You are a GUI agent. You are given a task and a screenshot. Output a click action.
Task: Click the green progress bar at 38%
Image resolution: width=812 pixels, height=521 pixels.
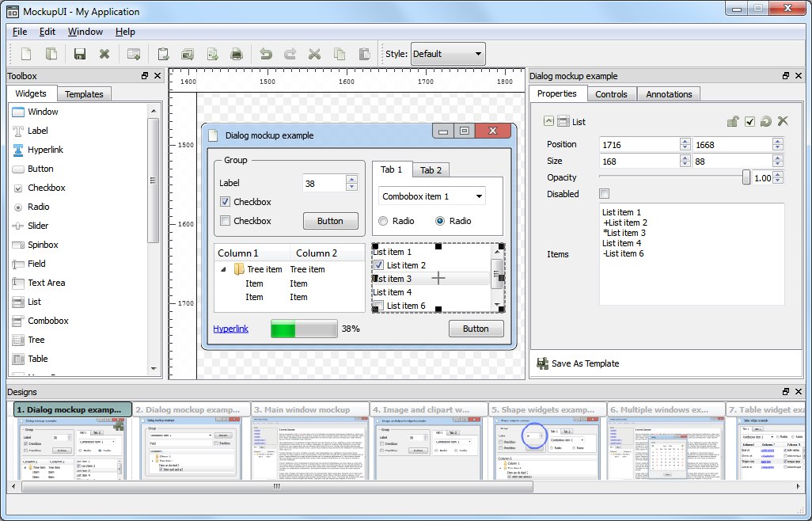click(x=304, y=329)
